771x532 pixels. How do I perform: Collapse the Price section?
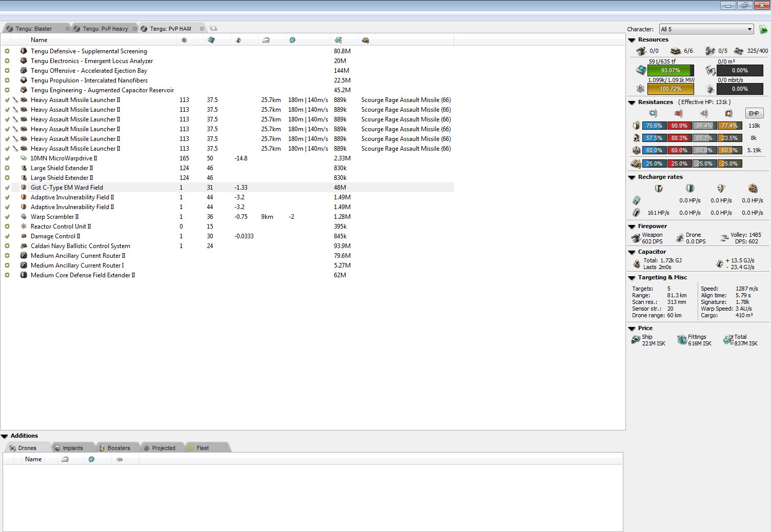[x=632, y=329]
